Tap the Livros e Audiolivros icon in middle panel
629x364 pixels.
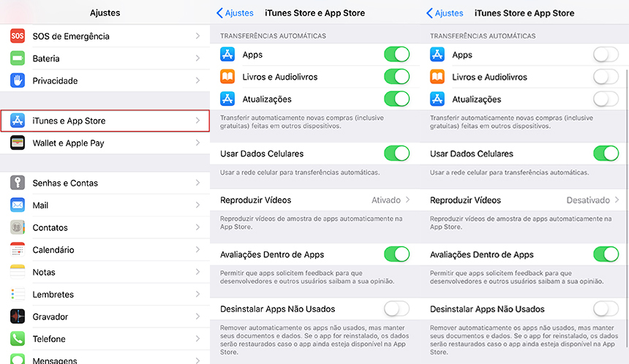227,77
